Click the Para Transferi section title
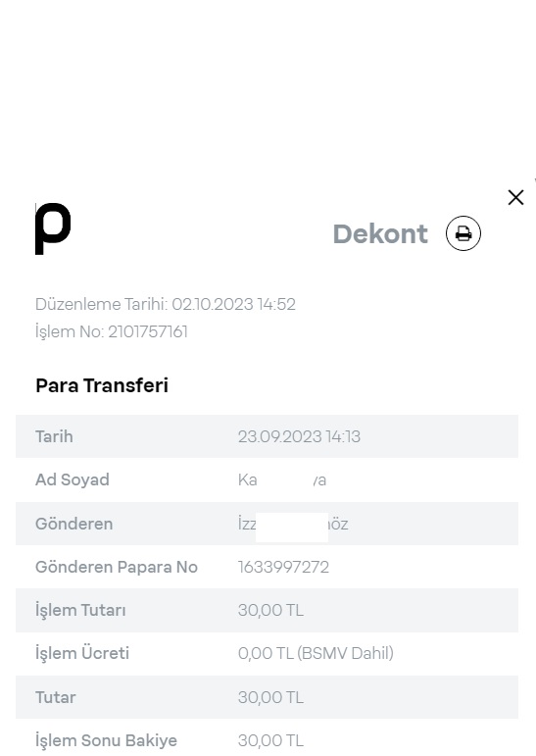 (x=102, y=385)
